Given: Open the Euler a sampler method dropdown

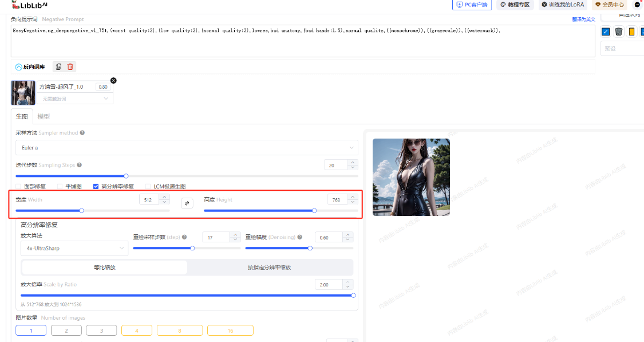Looking at the screenshot, I should 187,148.
